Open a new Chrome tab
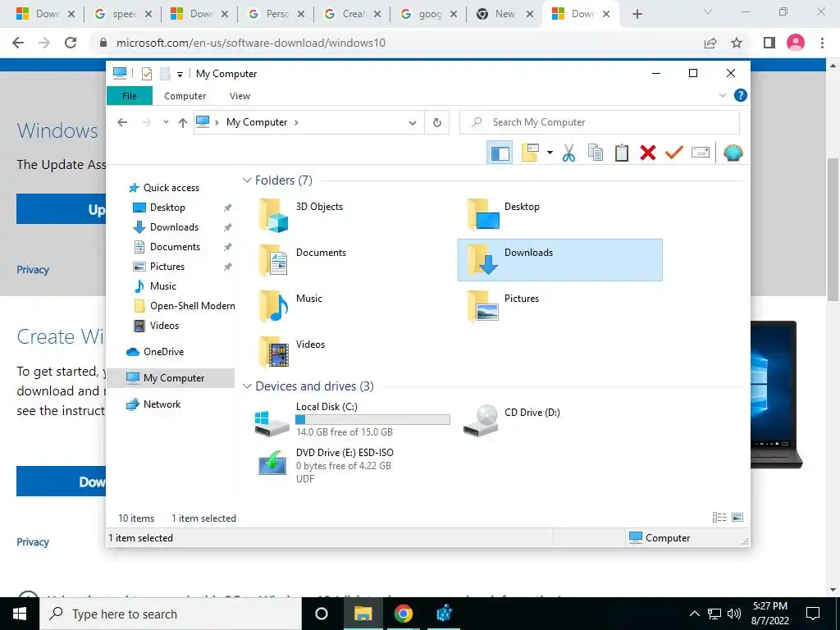This screenshot has height=630, width=840. pyautogui.click(x=637, y=15)
